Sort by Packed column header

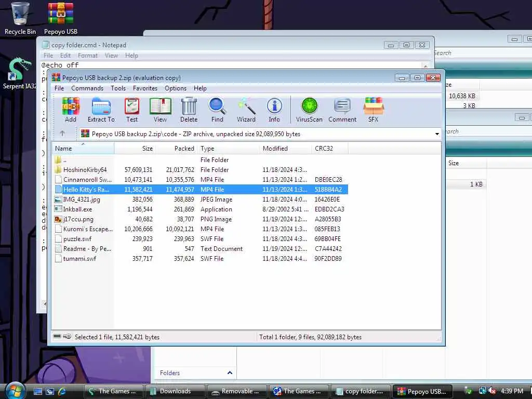click(177, 148)
